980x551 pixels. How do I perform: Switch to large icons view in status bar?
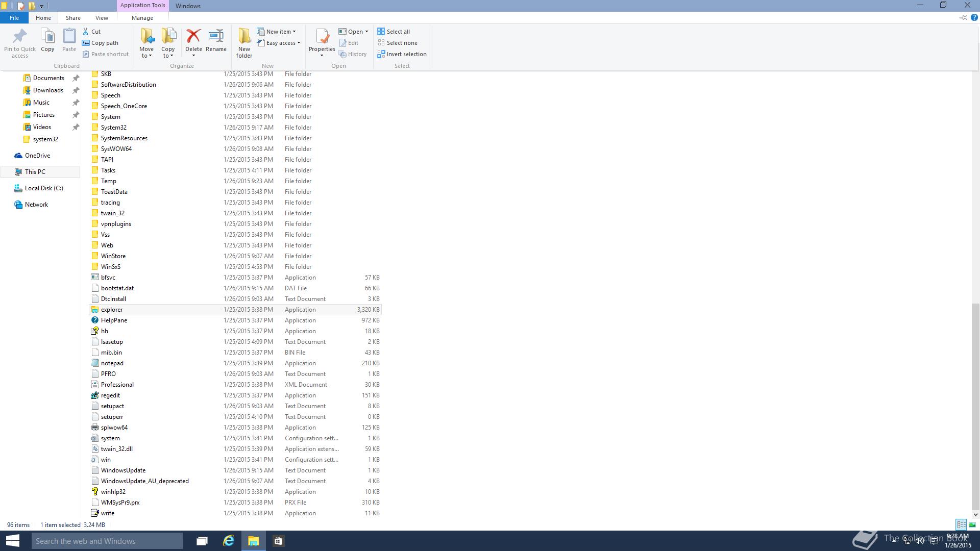[972, 524]
